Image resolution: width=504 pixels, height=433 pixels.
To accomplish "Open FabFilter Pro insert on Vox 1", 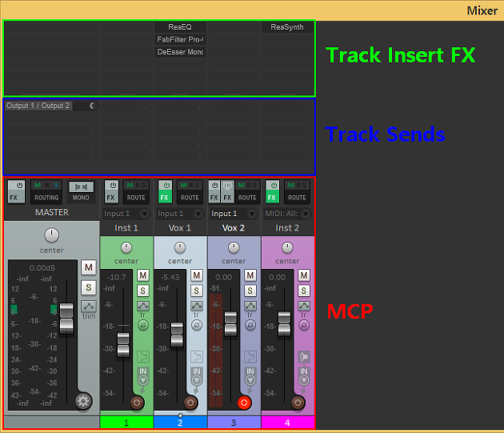I will click(180, 39).
